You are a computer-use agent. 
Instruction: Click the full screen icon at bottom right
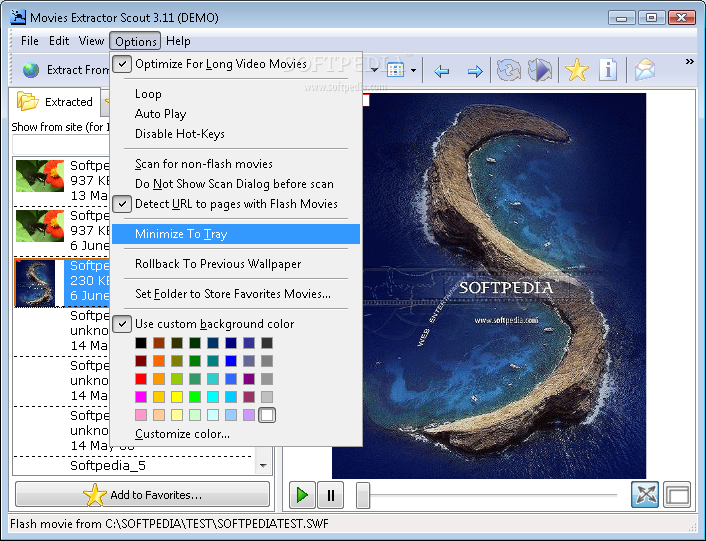point(677,494)
